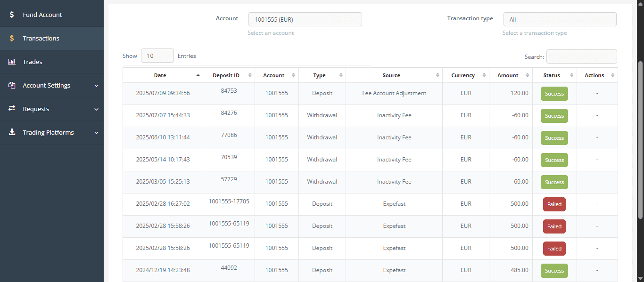
Task: Click the Trades bar chart icon
Action: point(12,62)
